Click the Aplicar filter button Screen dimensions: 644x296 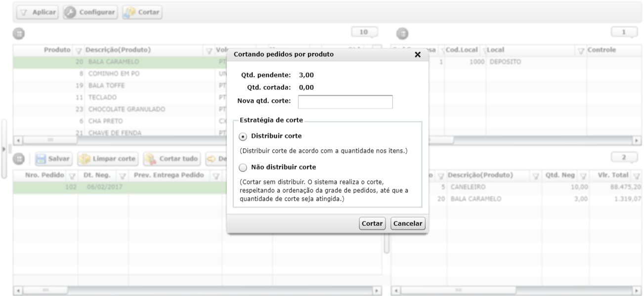pyautogui.click(x=37, y=11)
